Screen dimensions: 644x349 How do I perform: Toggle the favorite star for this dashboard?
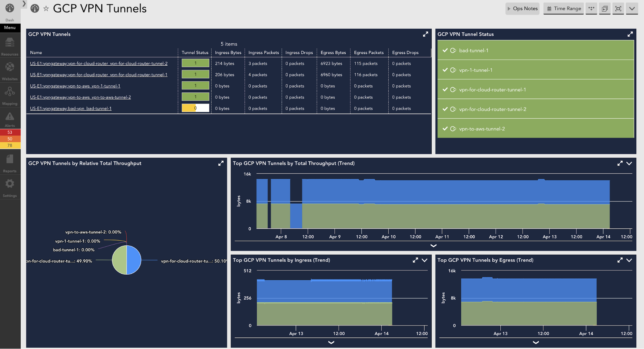coord(46,9)
